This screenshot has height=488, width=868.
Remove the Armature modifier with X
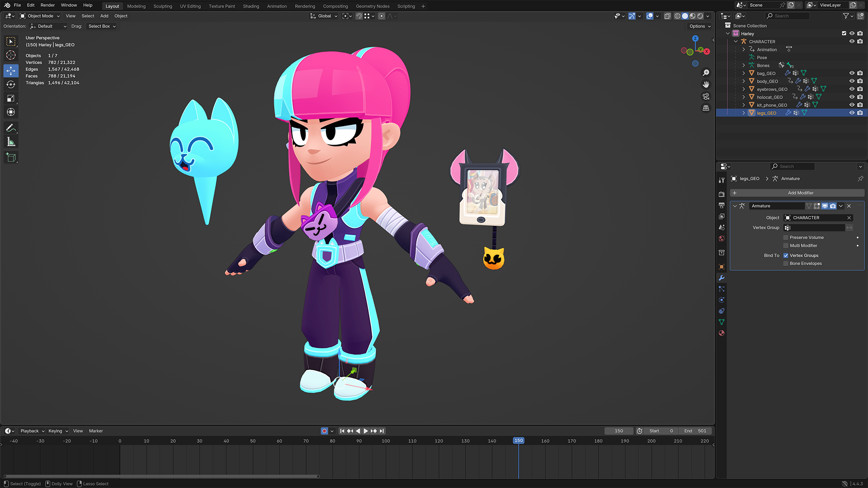[849, 206]
